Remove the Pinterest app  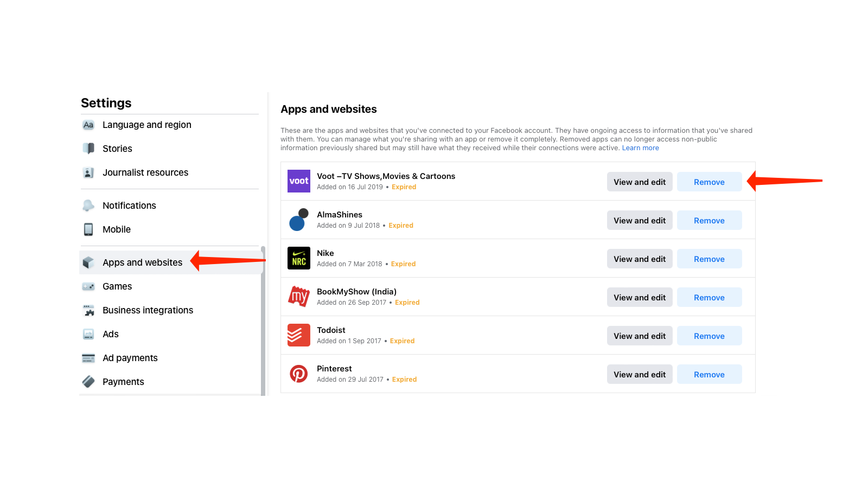point(709,374)
